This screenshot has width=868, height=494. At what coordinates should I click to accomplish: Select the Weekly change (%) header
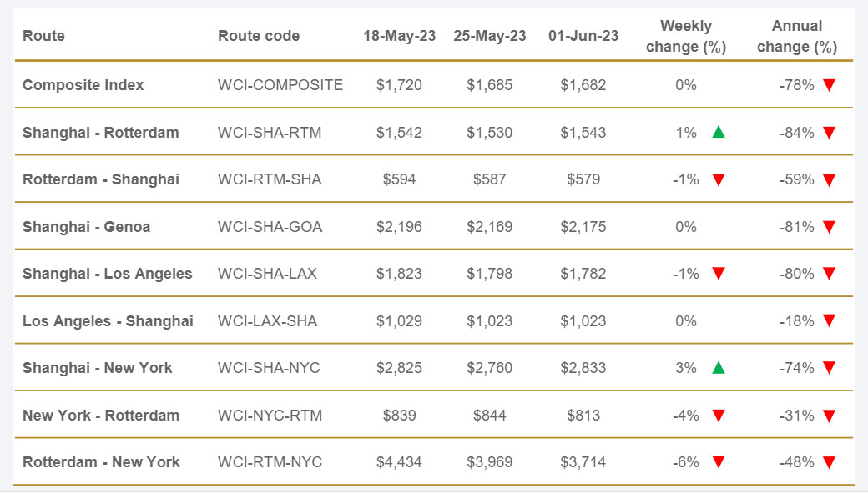click(686, 37)
